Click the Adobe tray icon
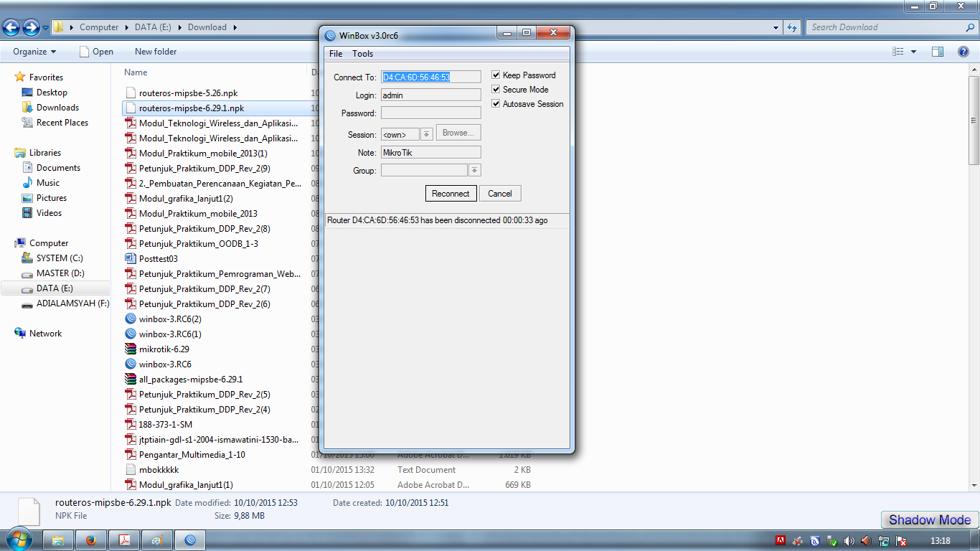 781,541
